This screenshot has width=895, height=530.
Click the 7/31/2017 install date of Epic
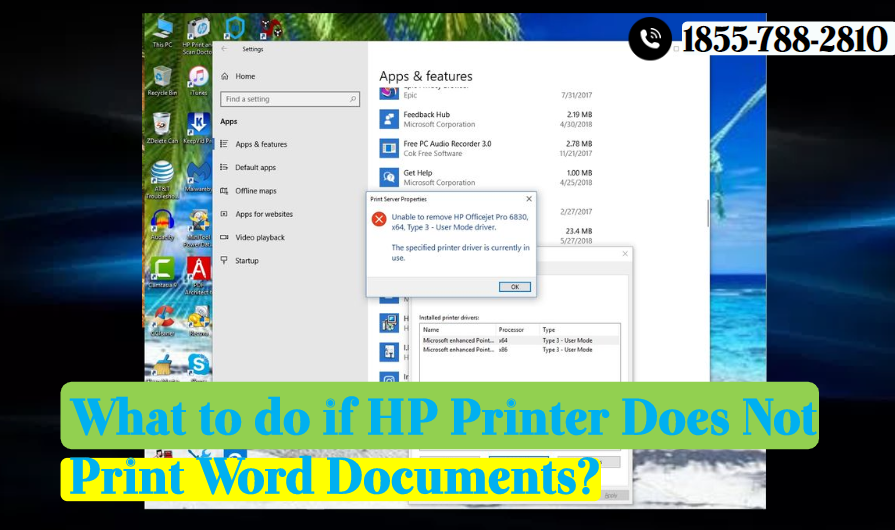pyautogui.click(x=576, y=95)
